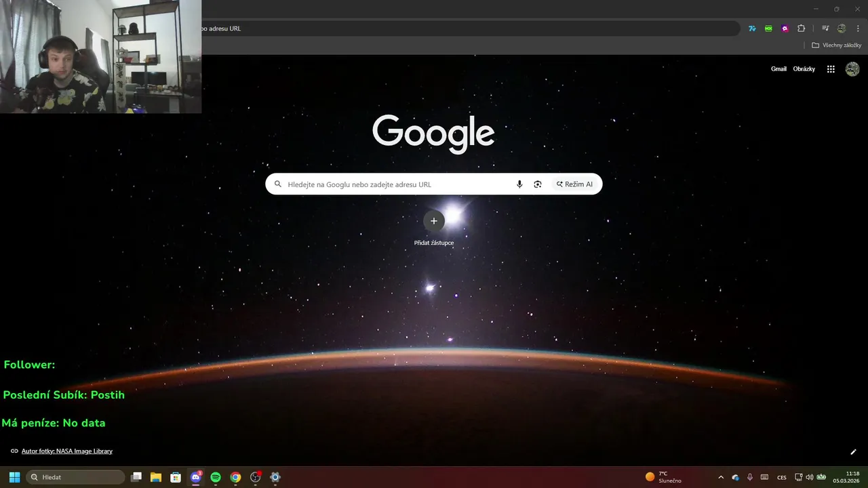
Task: Open the Všechny záložky bookmarks folder
Action: [837, 45]
